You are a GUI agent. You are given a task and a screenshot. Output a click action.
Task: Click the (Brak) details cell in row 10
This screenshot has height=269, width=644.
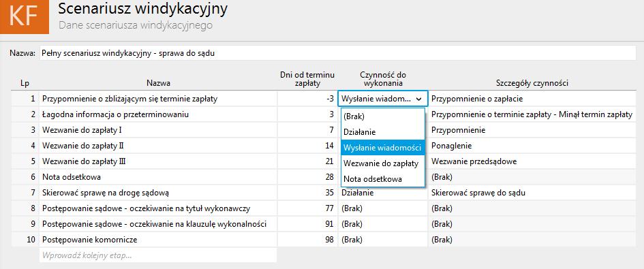[x=532, y=240]
